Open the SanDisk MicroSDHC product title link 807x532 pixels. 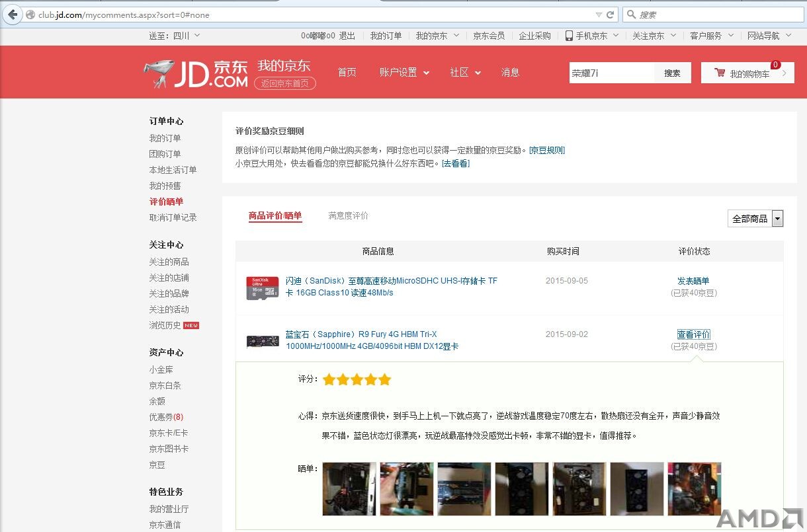(x=392, y=287)
